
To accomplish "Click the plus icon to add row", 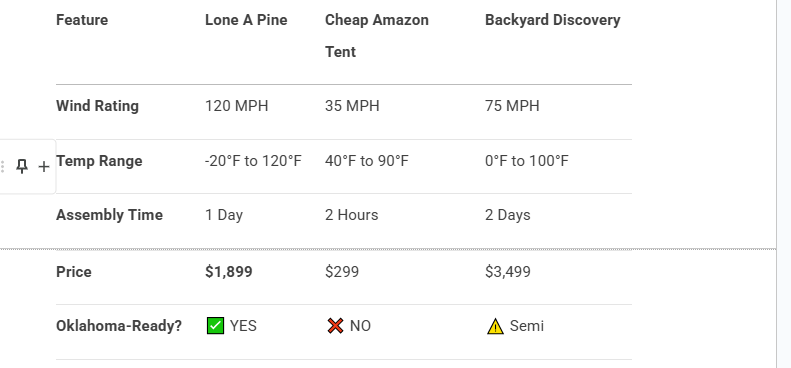I will click(x=44, y=167).
